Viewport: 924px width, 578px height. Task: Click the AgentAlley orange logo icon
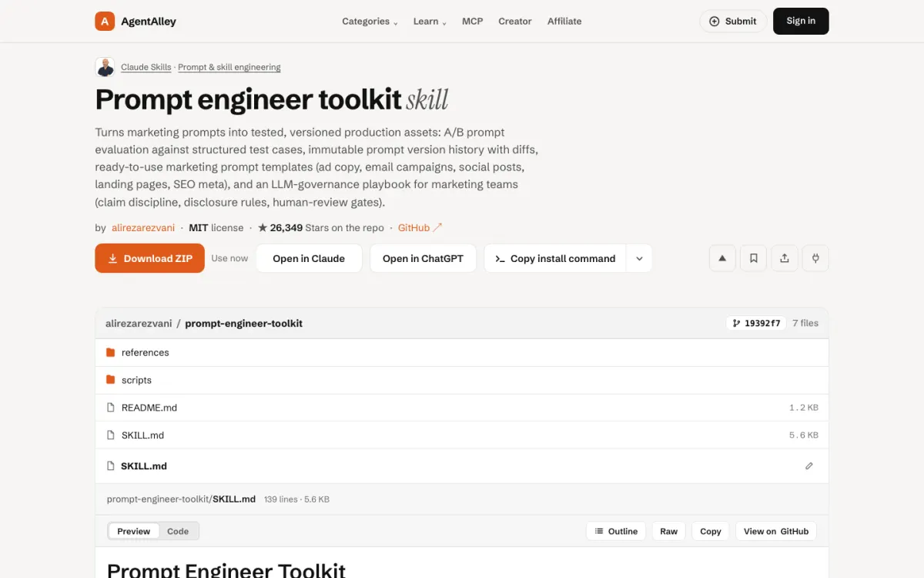pos(105,22)
